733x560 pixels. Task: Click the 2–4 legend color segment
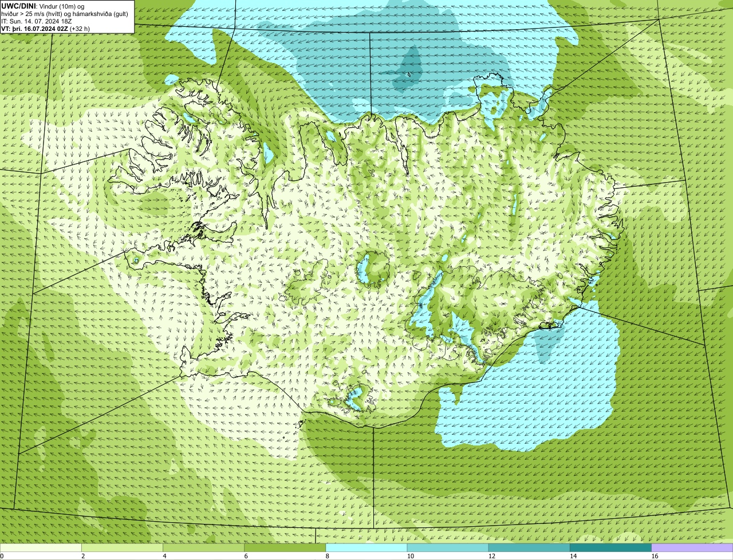(x=122, y=547)
